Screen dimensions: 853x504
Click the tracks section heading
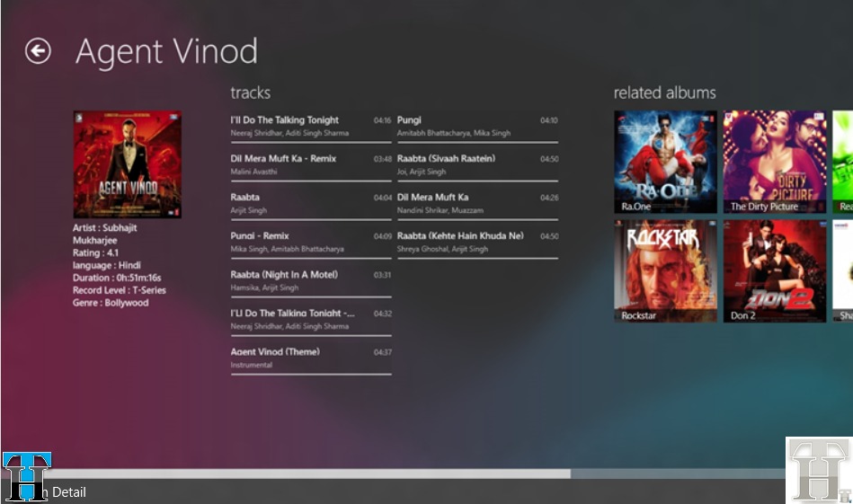click(250, 93)
